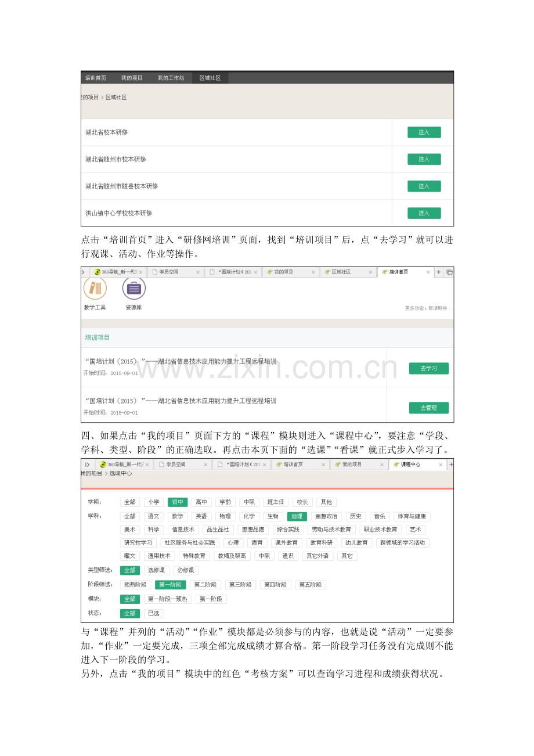Select 预热阶段 in 阶段筛选 row
534x756 pixels.
135,585
